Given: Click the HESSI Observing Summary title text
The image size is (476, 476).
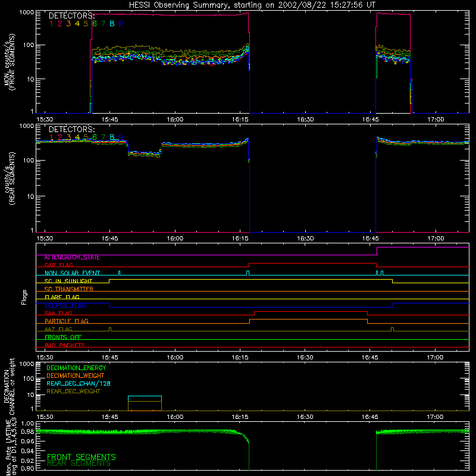Looking at the screenshot, I should 252,5.
